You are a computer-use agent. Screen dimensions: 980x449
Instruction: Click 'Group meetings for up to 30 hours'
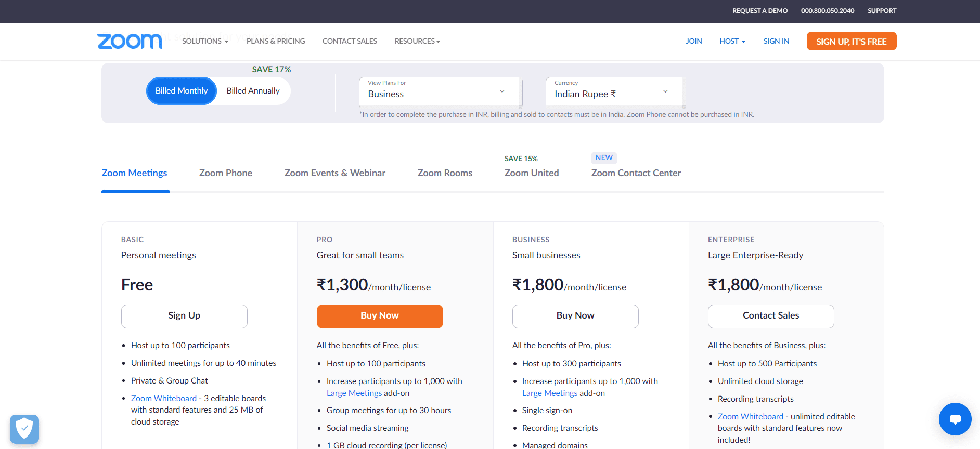[389, 411]
